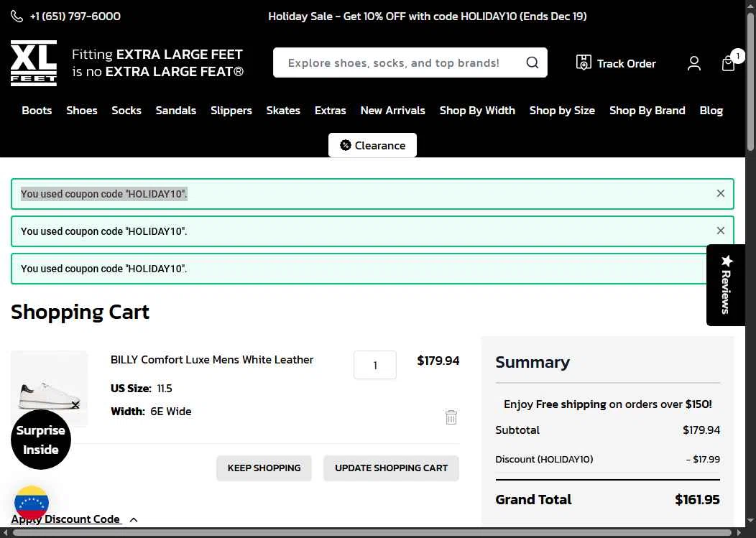This screenshot has width=756, height=538.
Task: Open Shop By Brand menu
Action: pos(647,111)
